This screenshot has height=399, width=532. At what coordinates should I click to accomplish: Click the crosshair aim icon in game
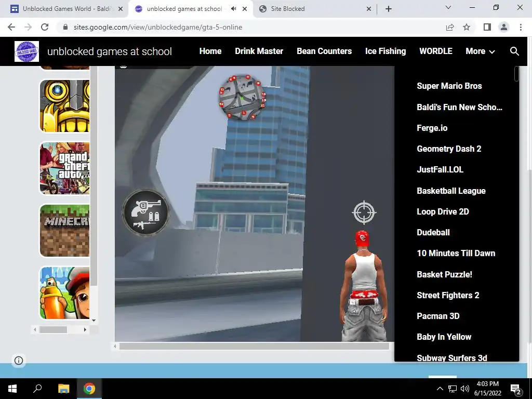[x=364, y=212]
